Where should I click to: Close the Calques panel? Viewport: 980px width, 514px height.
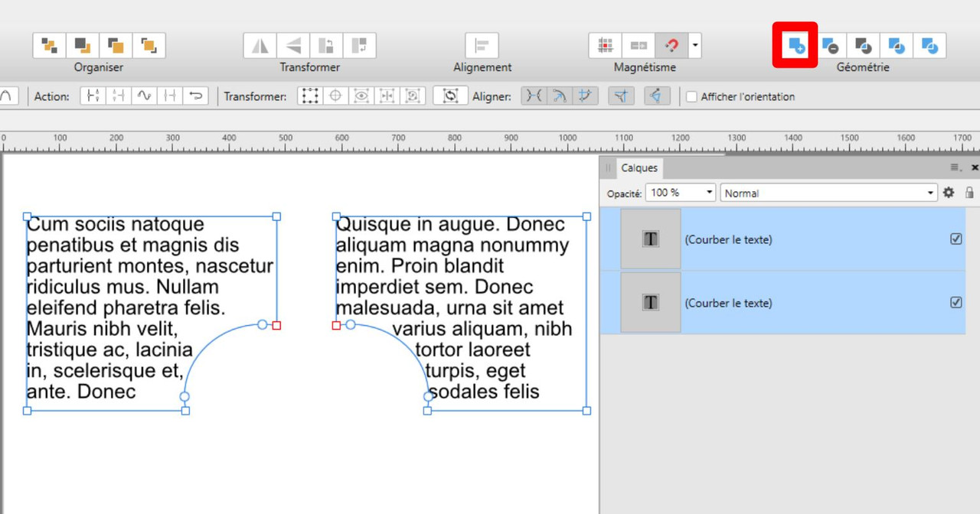(975, 168)
